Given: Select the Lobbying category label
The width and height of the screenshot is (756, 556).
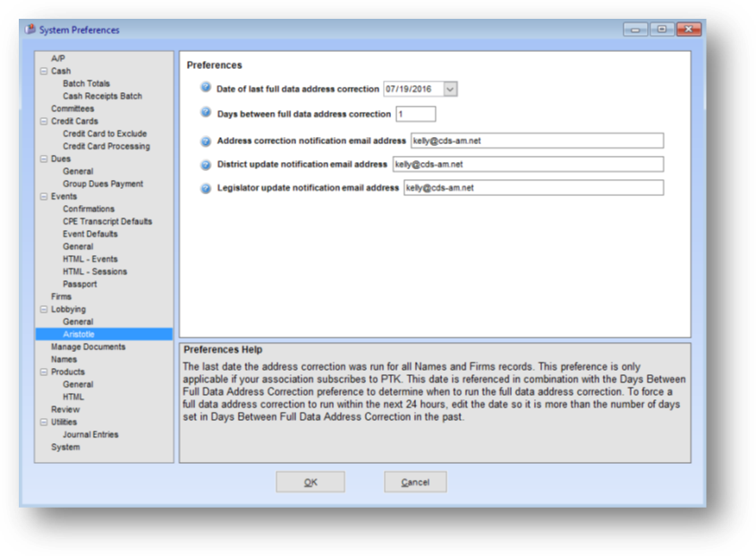Looking at the screenshot, I should click(68, 310).
